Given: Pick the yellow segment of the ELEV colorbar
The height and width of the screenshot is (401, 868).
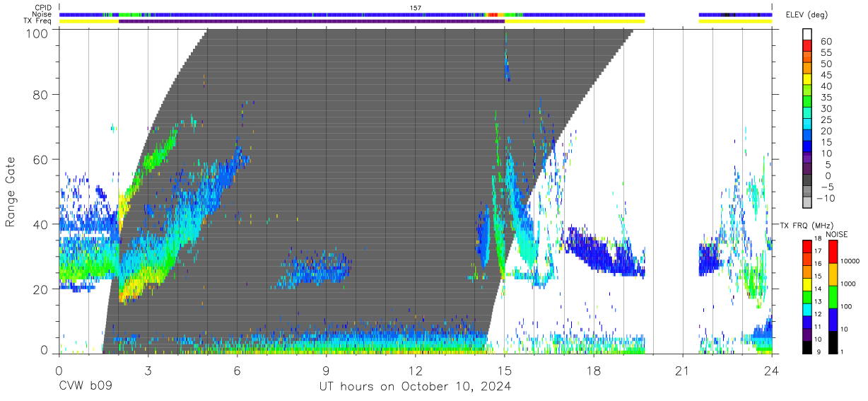Looking at the screenshot, I should pyautogui.click(x=808, y=80).
